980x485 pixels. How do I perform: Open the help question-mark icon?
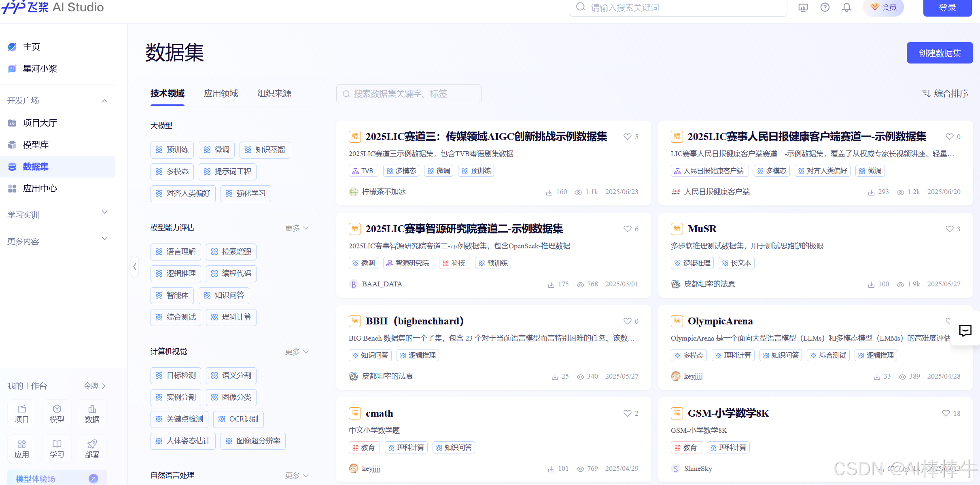pyautogui.click(x=825, y=7)
